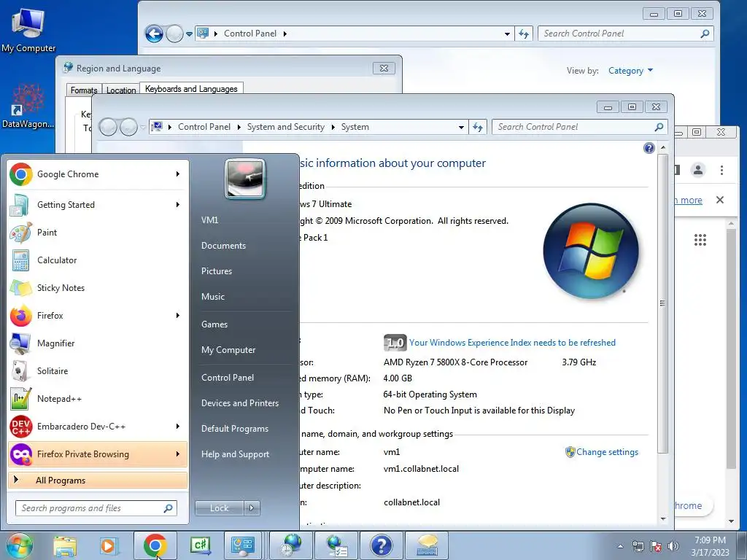This screenshot has height=560, width=747.
Task: Open VM1 user folder from Start menu
Action: pyautogui.click(x=209, y=220)
